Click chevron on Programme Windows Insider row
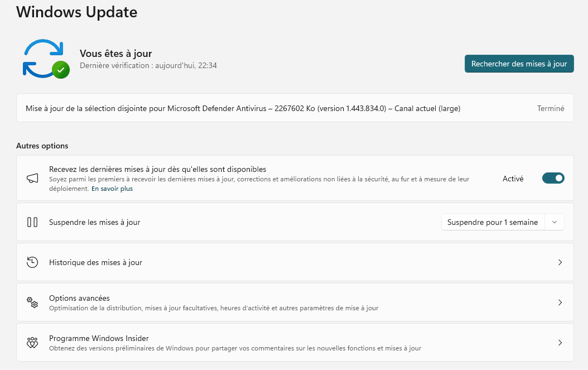The height and width of the screenshot is (370, 588). pyautogui.click(x=560, y=343)
